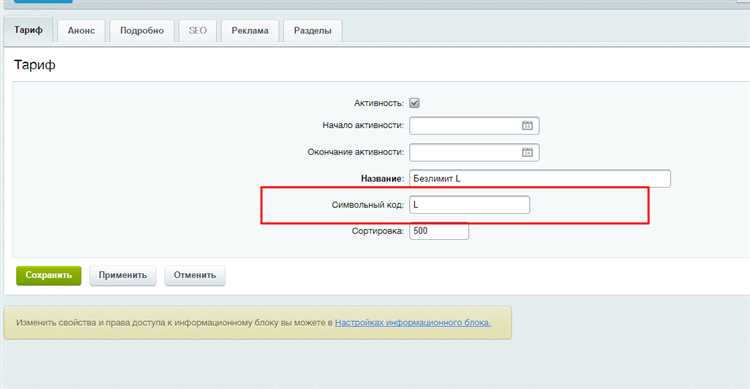Switch to the Анонс tab

tap(81, 31)
